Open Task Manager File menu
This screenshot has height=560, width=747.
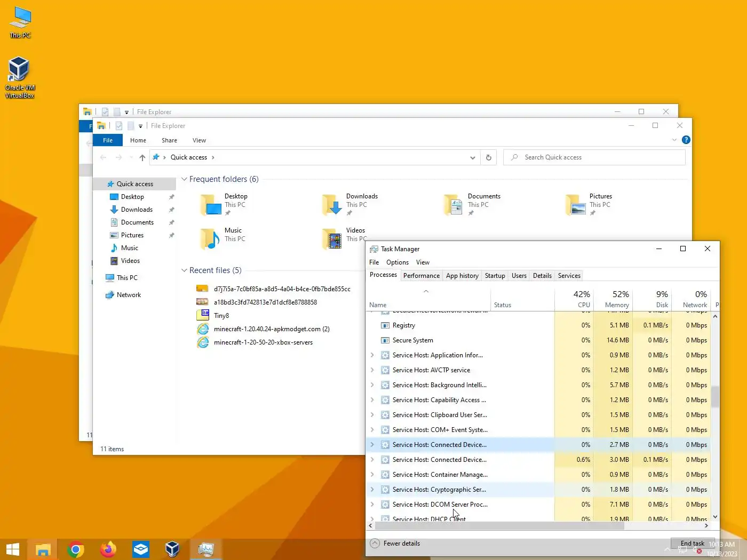[x=374, y=262]
